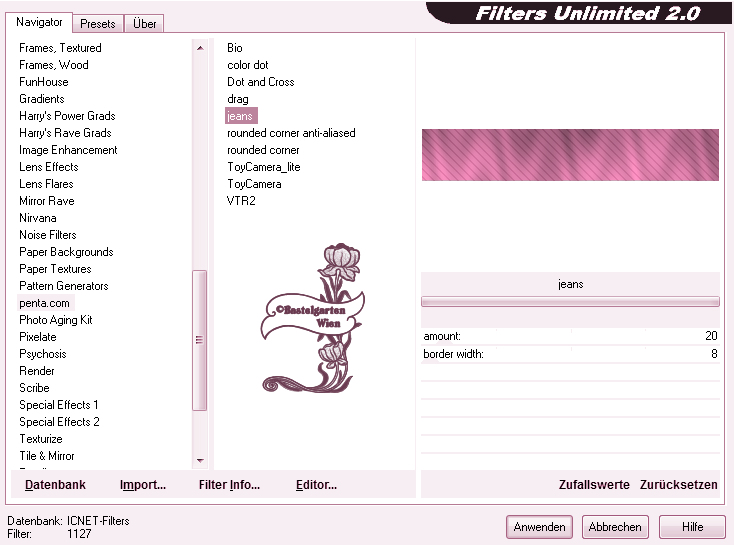Open the Über tab

144,23
